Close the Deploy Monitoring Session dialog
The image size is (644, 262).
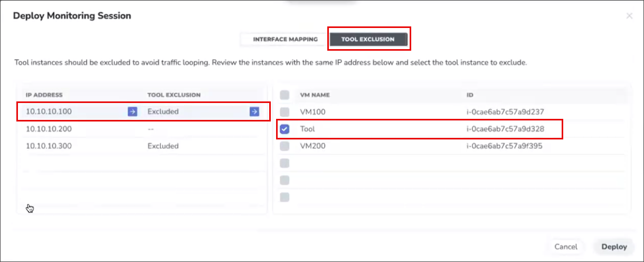coord(629,16)
